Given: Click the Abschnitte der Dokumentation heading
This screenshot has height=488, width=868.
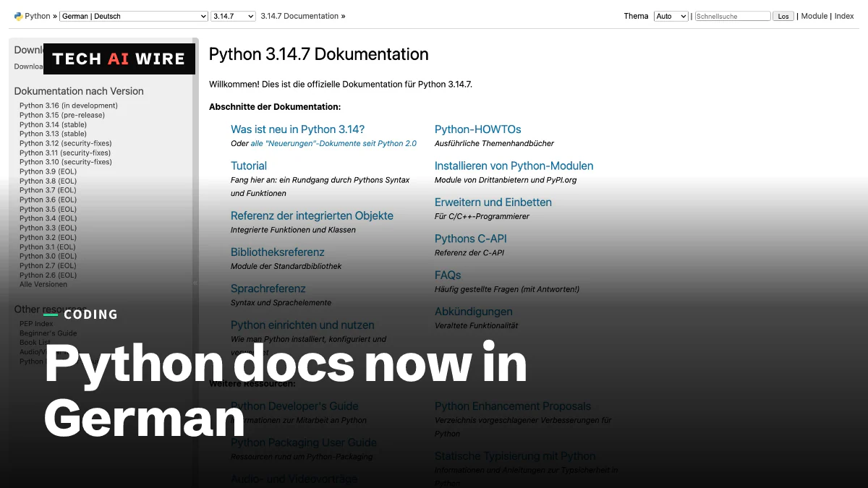Looking at the screenshot, I should point(275,107).
